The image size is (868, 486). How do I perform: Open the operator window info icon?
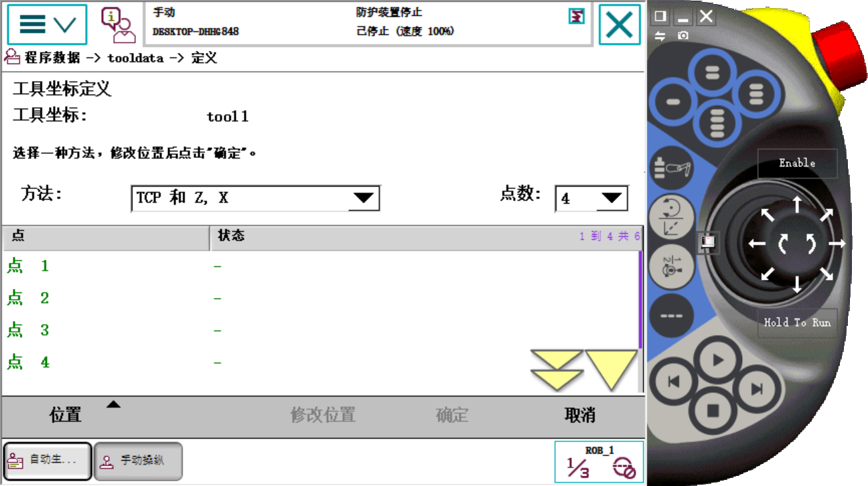[118, 25]
